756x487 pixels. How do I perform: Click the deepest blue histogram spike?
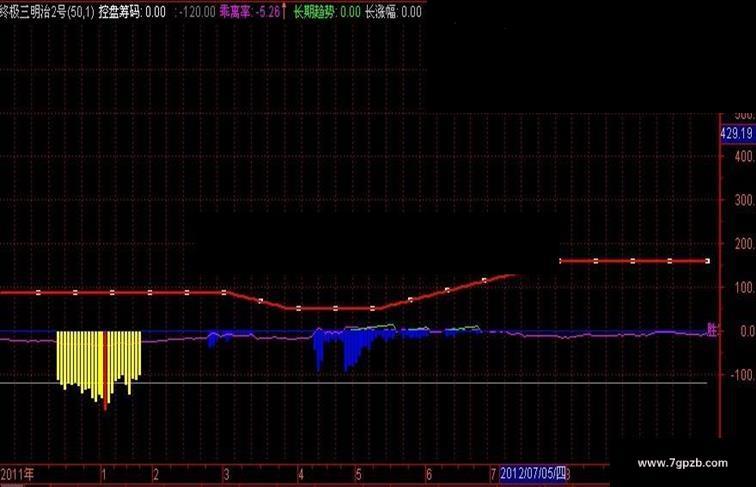click(346, 351)
